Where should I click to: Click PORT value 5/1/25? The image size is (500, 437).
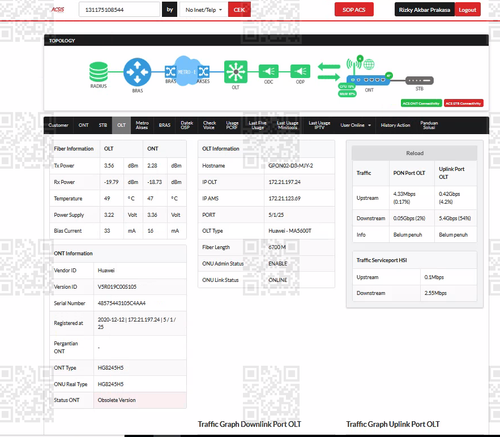click(276, 215)
